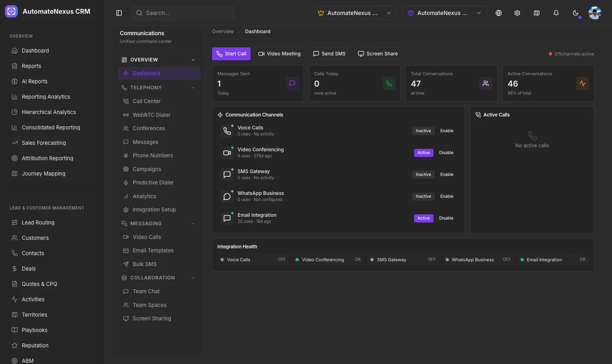Open the map icon in header
The height and width of the screenshot is (364, 612).
537,13
